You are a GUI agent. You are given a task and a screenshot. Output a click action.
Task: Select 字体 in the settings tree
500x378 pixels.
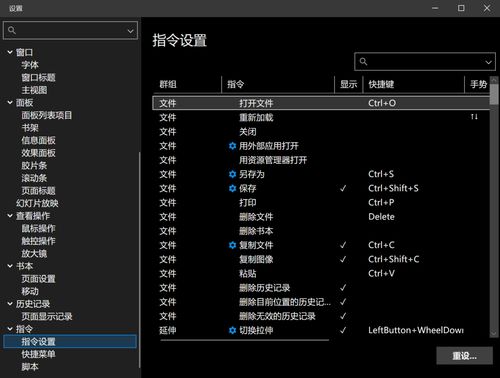click(30, 65)
